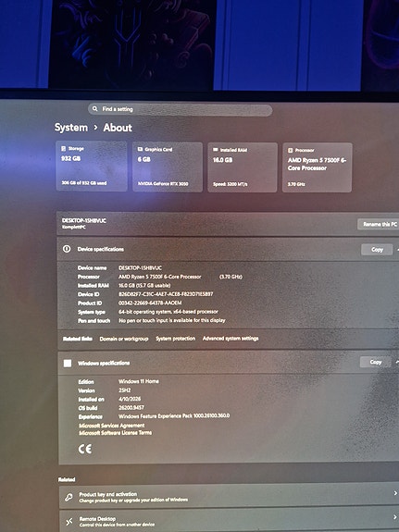Click the Installed RAM icon
Image resolution: width=399 pixels, height=532 pixels.
click(216, 150)
